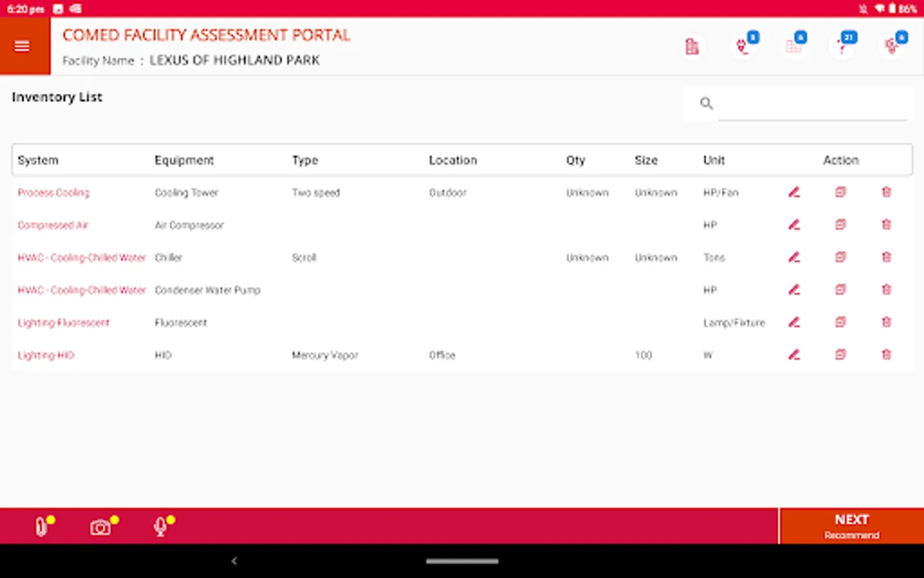
Task: Open HVAC-Cooling-Chilled Water link for Chiller
Action: [x=81, y=258]
